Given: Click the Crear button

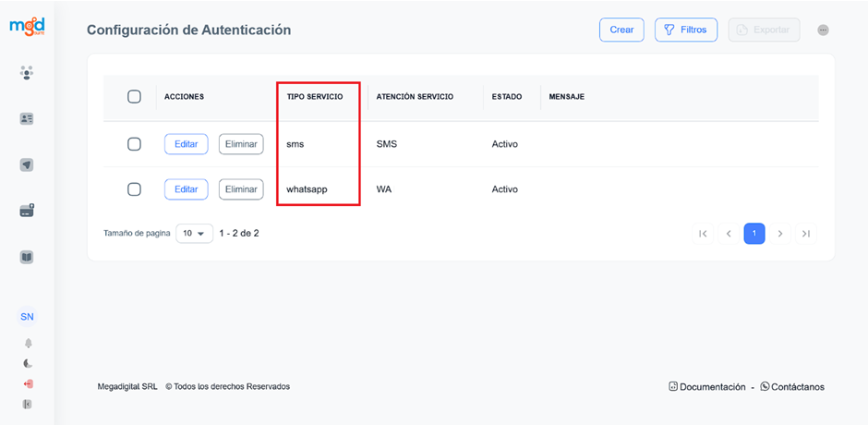Looking at the screenshot, I should coord(621,30).
